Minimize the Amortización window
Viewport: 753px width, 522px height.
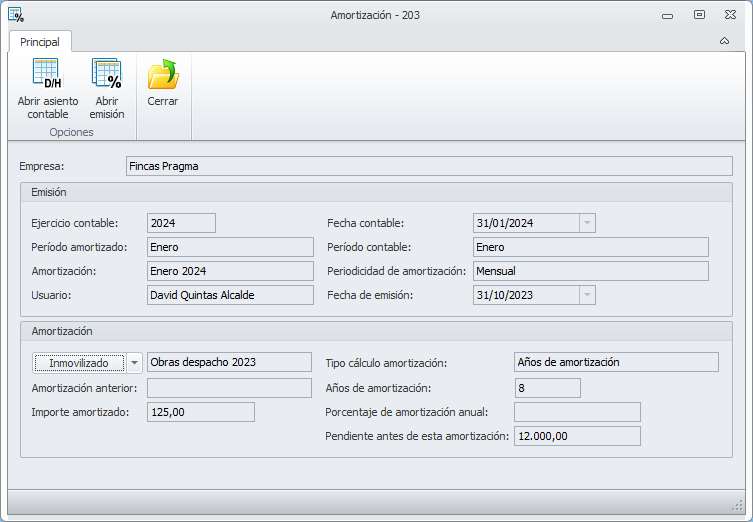tap(668, 15)
